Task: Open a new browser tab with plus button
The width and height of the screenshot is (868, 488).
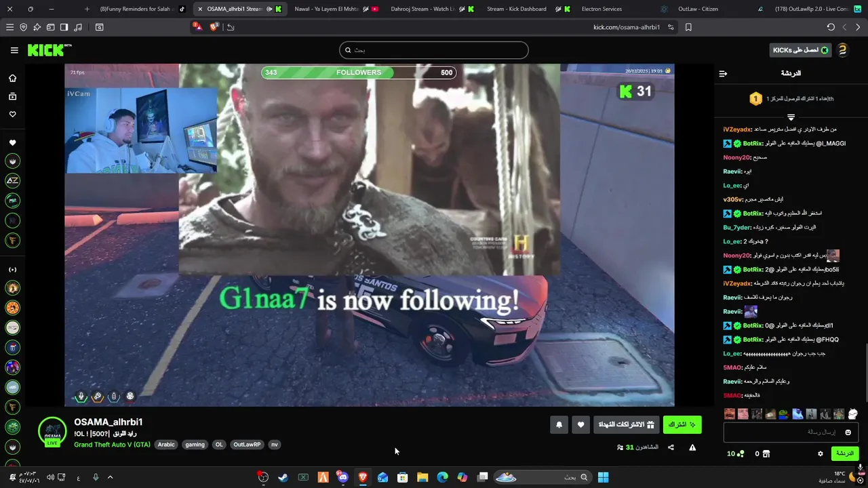Action: coord(87,9)
